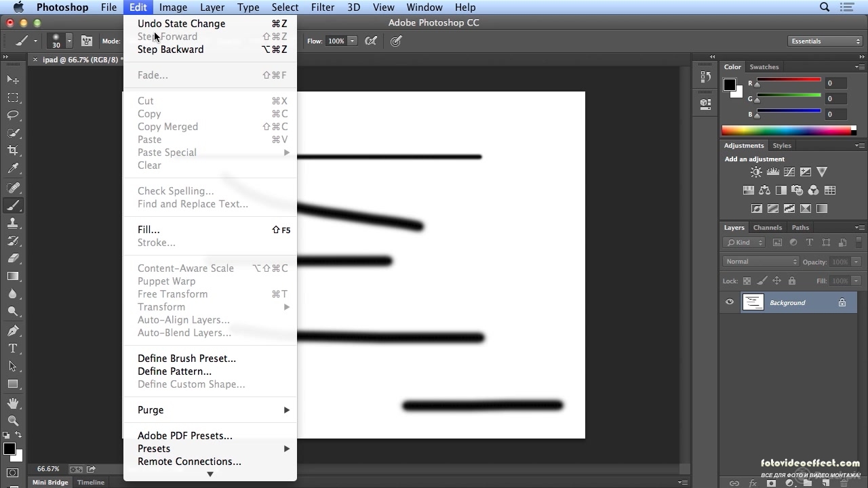Toggle lock position for layer
Screen dimensions: 868x488
(x=776, y=281)
